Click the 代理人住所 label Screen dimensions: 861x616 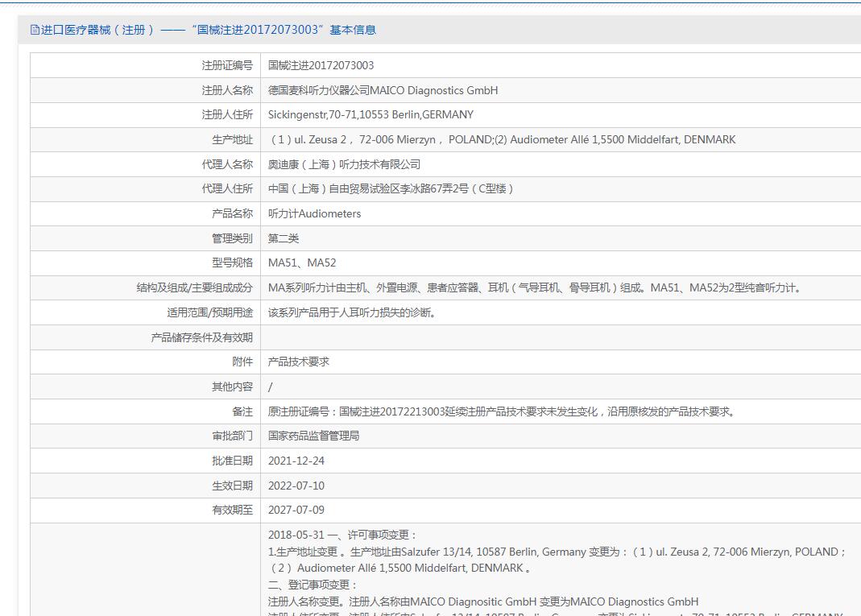[227, 189]
